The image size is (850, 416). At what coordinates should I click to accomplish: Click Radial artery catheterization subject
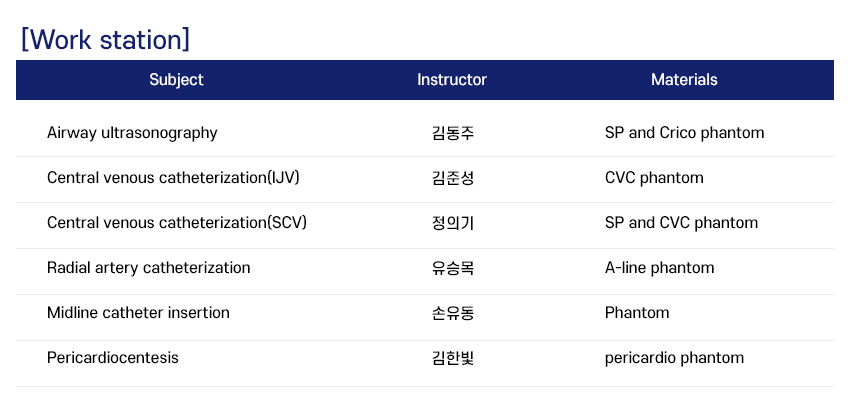(x=148, y=268)
